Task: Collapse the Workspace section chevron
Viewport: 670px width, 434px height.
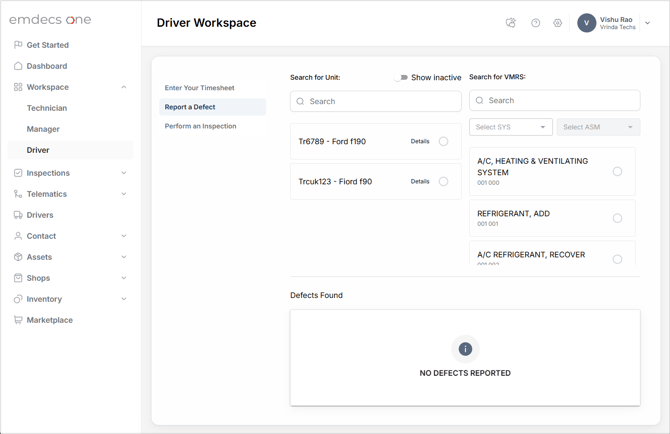Action: (x=123, y=87)
